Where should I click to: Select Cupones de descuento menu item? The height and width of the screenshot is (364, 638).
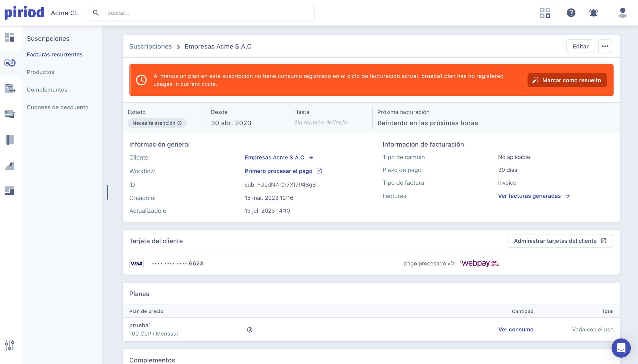pos(58,107)
